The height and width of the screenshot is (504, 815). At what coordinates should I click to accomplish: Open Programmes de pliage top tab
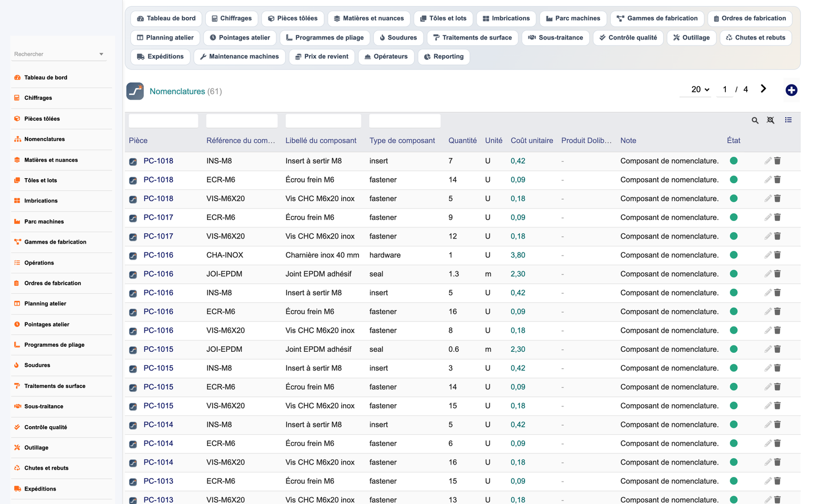325,37
